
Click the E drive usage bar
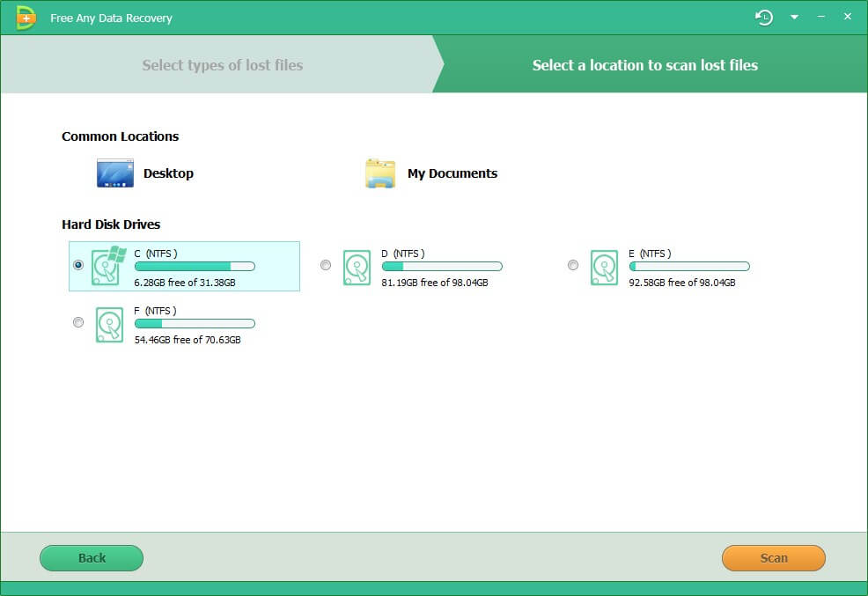point(690,266)
